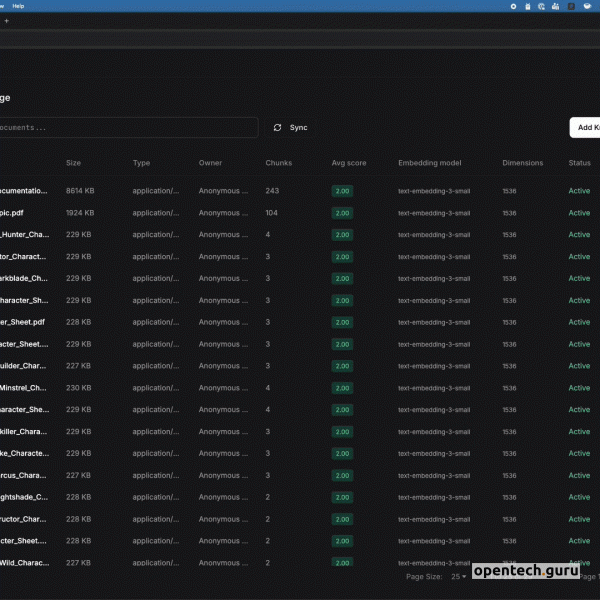The width and height of the screenshot is (600, 600).
Task: Click the 2.00 score badge for epic.pdf
Action: coord(342,213)
